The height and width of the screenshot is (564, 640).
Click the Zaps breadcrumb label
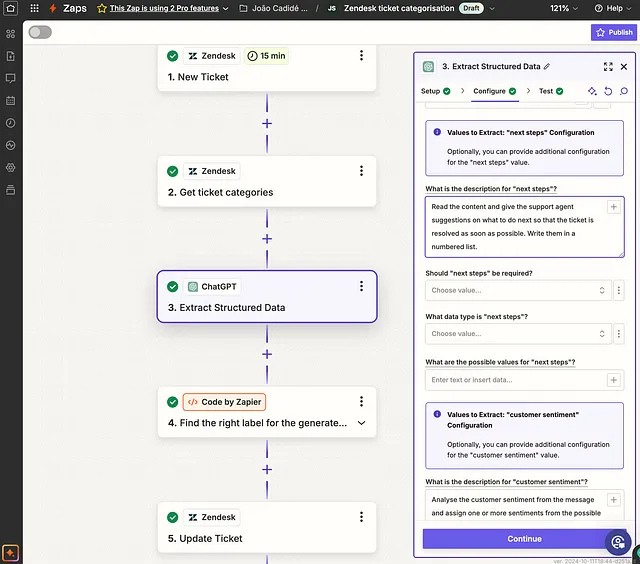click(x=75, y=8)
